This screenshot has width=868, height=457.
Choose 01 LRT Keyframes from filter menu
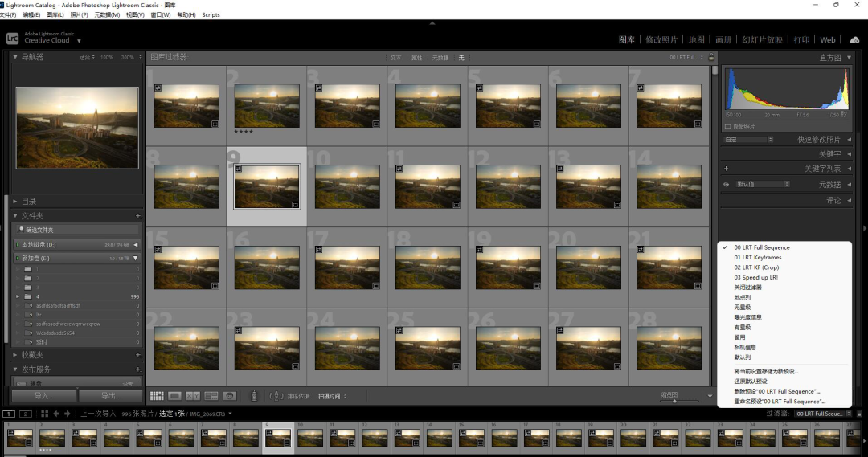pyautogui.click(x=757, y=257)
